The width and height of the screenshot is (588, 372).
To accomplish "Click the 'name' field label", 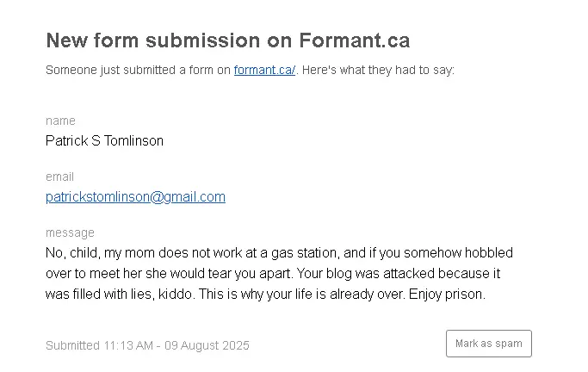I will point(61,121).
